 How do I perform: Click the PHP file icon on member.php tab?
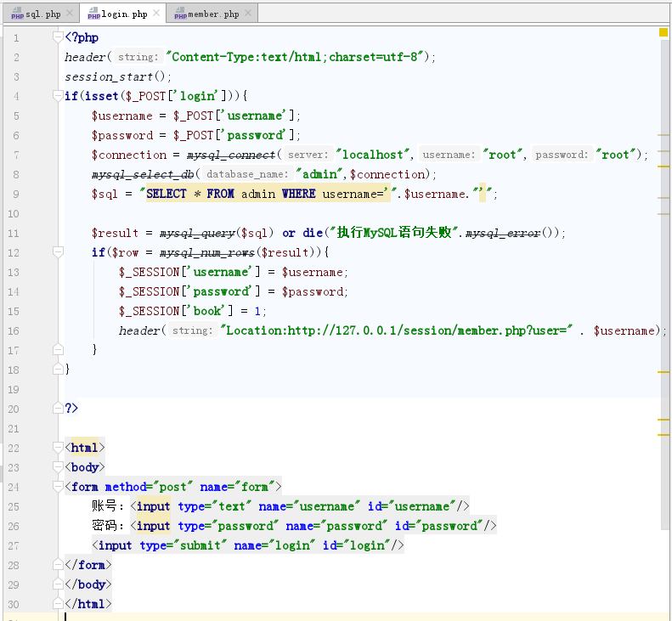click(180, 14)
